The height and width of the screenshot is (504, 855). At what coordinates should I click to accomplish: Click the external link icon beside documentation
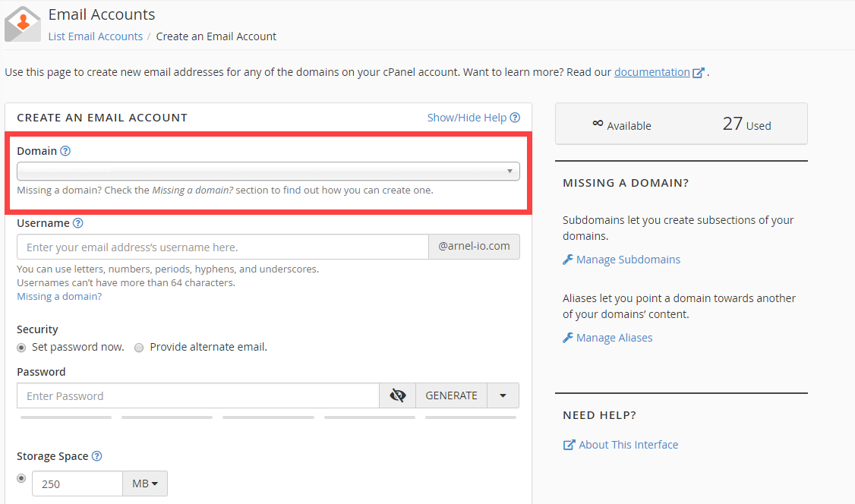tap(699, 73)
